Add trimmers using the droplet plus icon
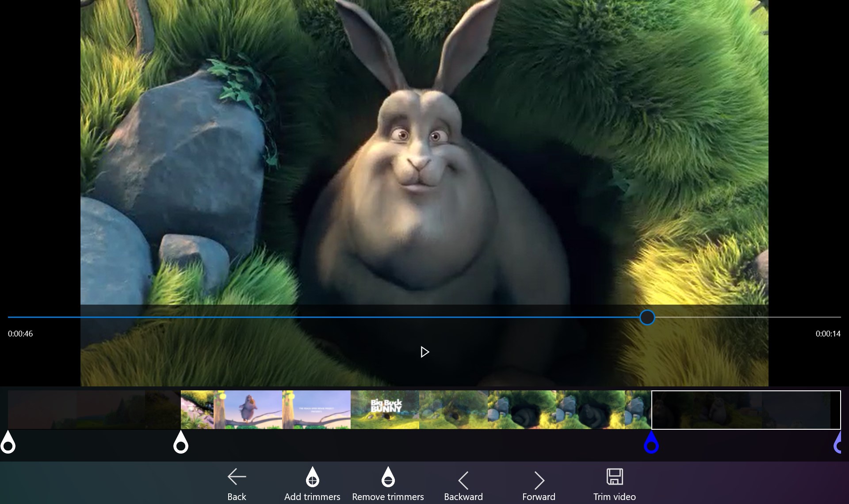Image resolution: width=849 pixels, height=504 pixels. 312,477
